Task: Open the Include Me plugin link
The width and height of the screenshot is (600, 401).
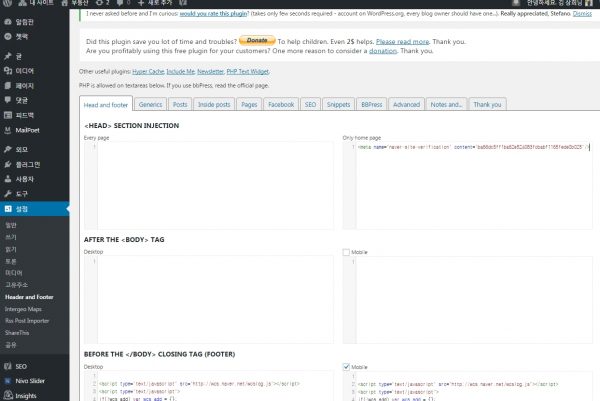Action: pyautogui.click(x=180, y=72)
